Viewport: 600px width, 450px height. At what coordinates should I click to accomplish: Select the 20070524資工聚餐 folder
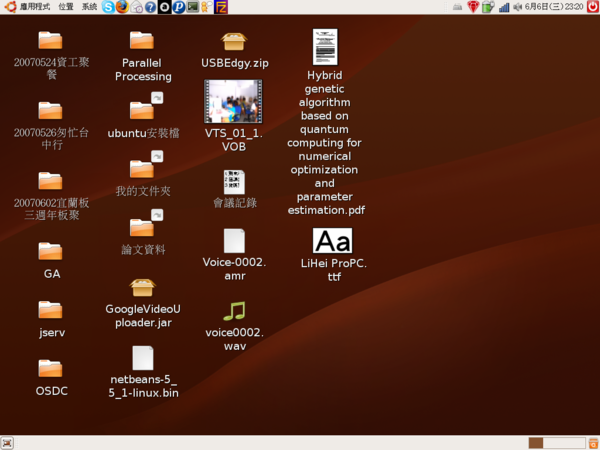point(51,40)
